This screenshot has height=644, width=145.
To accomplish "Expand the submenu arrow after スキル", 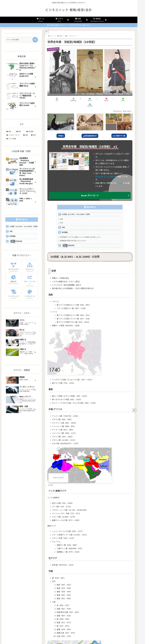I will tap(68, 20).
